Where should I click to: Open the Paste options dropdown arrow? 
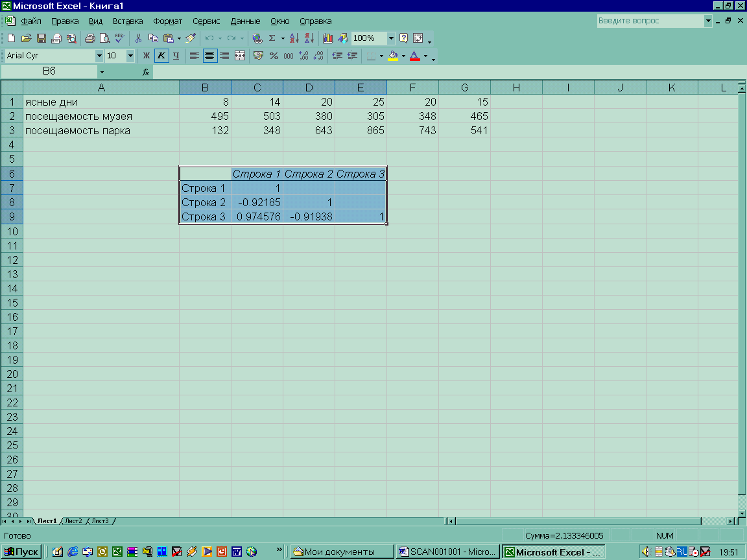[179, 38]
